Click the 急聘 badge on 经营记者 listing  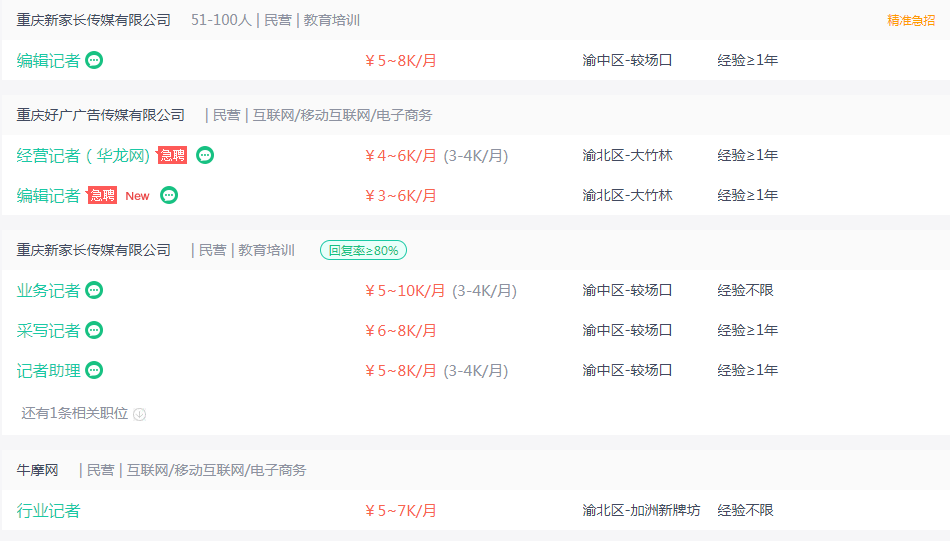point(172,155)
